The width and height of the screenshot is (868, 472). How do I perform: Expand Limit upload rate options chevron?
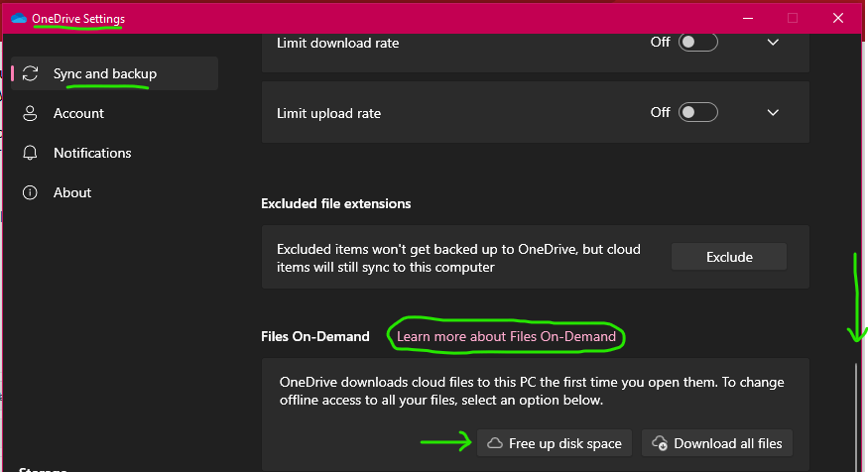point(773,112)
